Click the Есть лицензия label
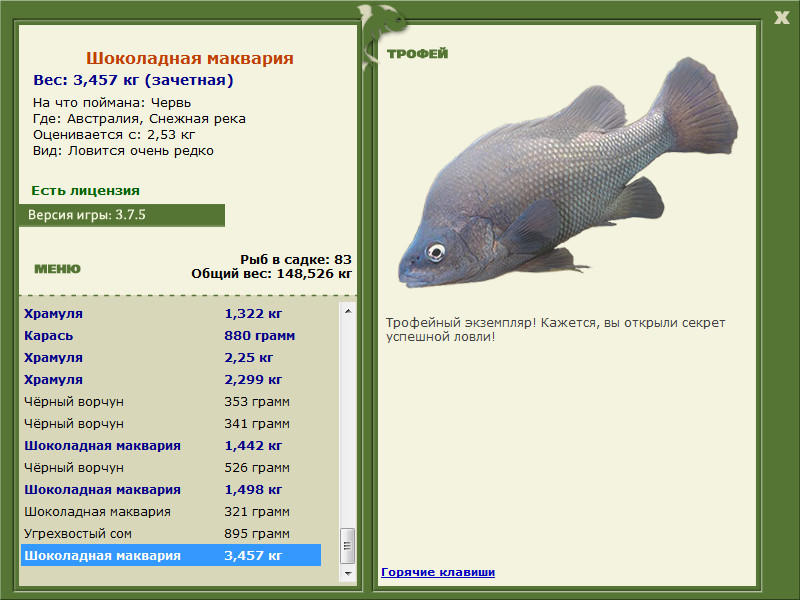 pos(85,191)
